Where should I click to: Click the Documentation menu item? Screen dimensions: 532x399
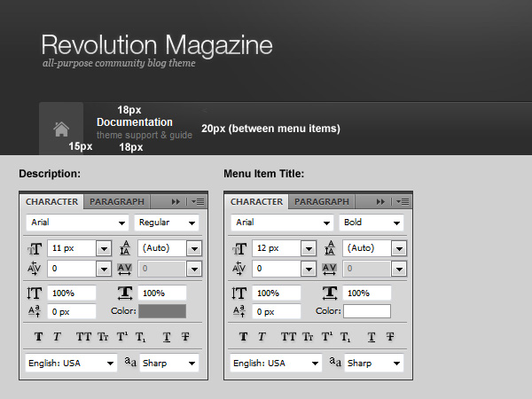tap(135, 122)
